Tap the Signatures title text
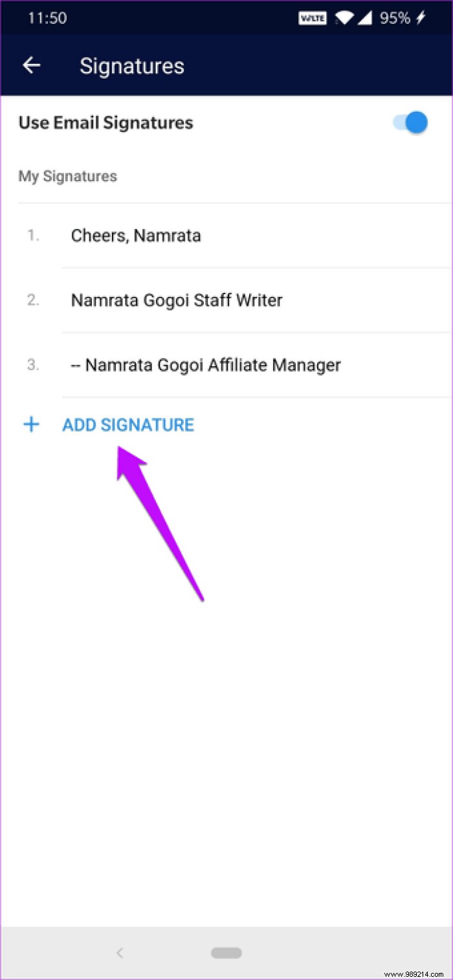 (x=131, y=65)
